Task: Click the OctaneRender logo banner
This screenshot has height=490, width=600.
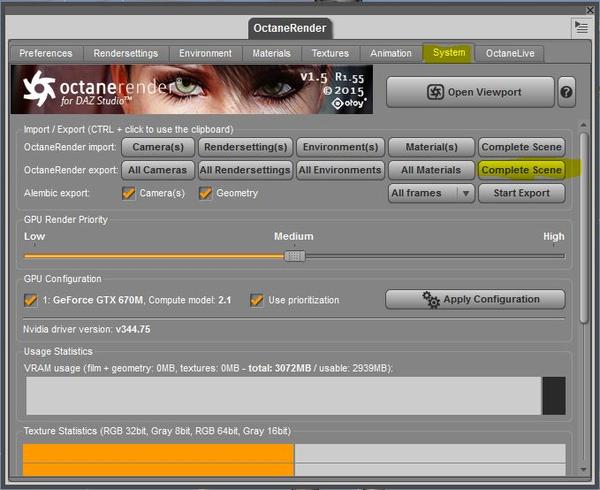Action: [x=192, y=90]
